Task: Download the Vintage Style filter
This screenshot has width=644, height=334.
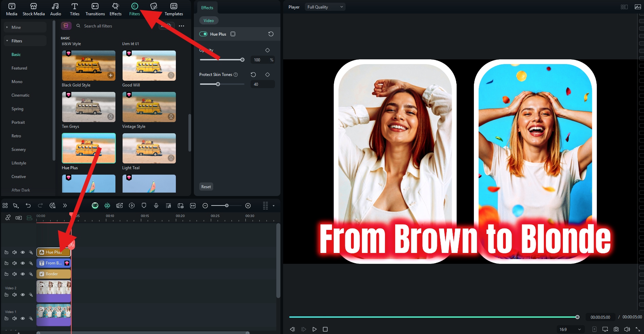Action: tap(171, 117)
